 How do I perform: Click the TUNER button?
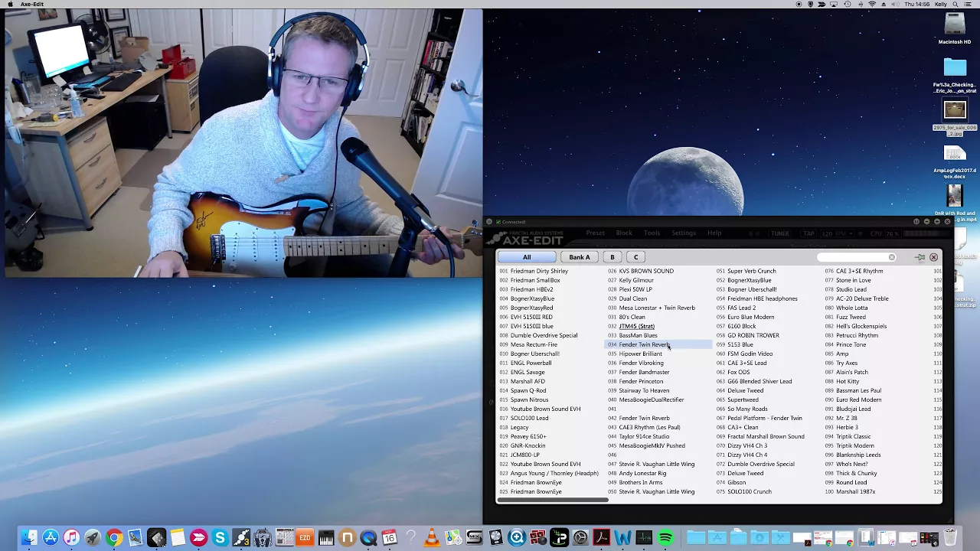(780, 233)
